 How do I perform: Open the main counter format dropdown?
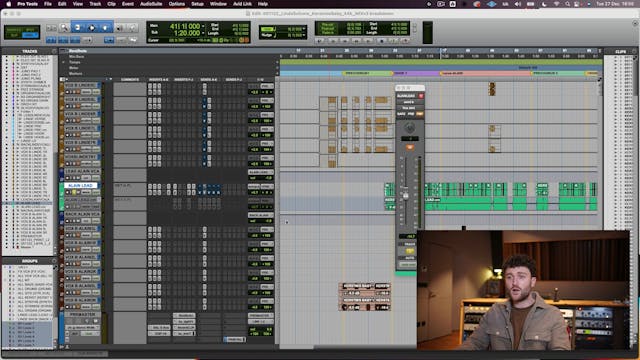pos(203,27)
